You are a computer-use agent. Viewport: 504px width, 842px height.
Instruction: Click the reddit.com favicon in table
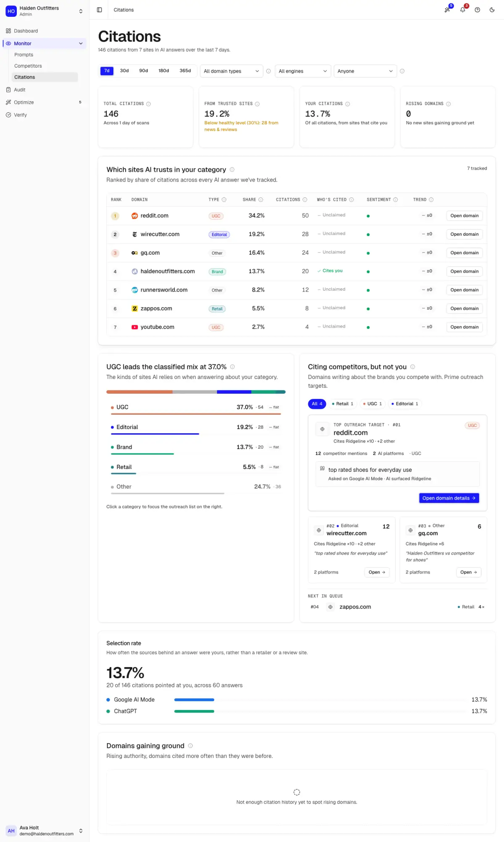point(134,216)
